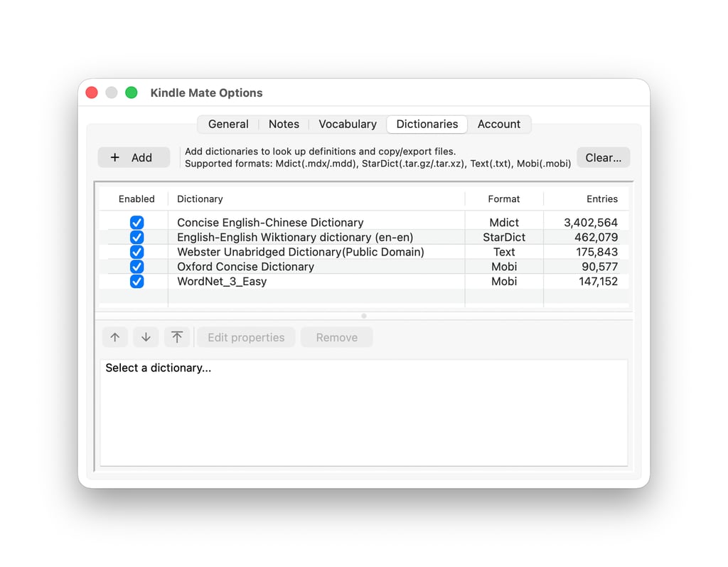Close the Kindle Mate Options window
728x567 pixels.
(x=92, y=92)
